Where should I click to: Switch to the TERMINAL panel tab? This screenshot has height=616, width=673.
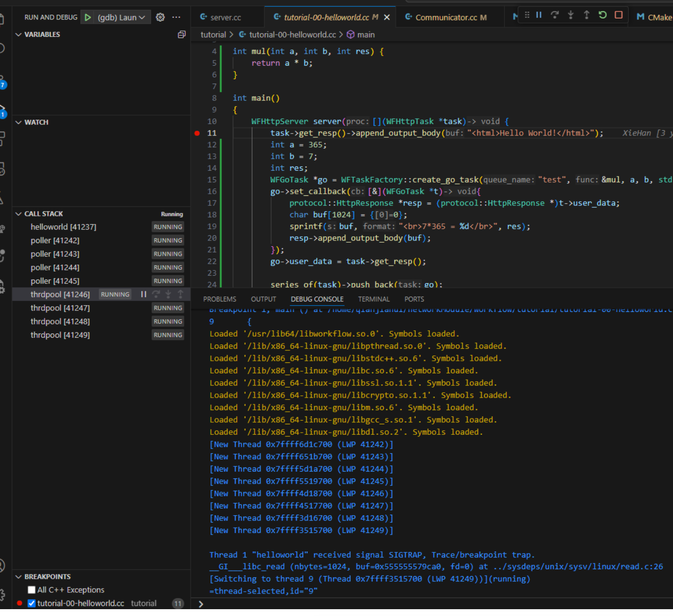click(x=374, y=299)
